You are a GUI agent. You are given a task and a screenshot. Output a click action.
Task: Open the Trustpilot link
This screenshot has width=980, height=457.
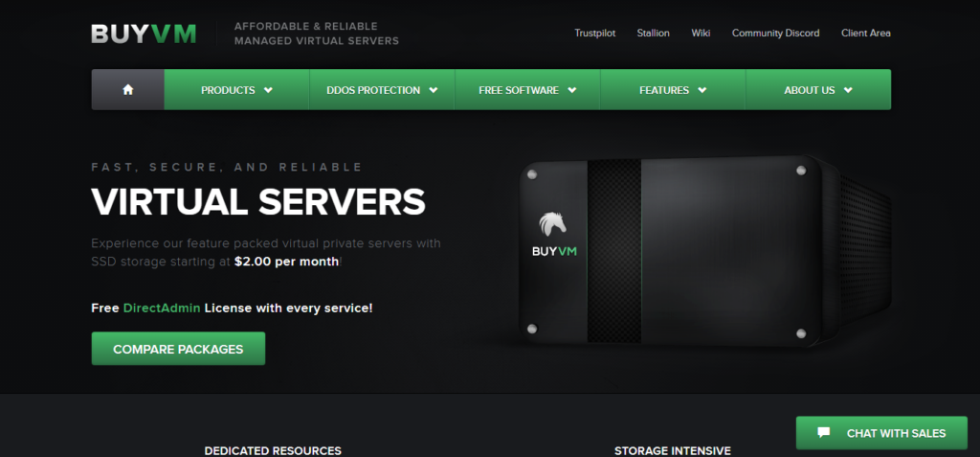595,34
